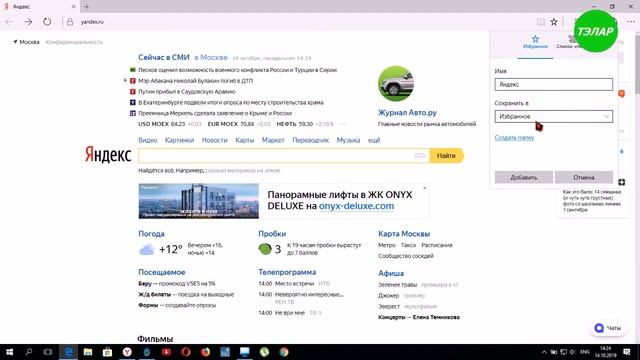The width and height of the screenshot is (640, 360).
Task: Open the Yandex Browser taskbar icon
Action: [127, 352]
